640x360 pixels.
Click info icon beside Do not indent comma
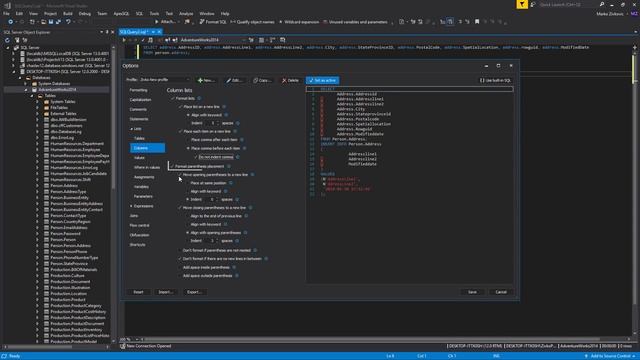coord(238,157)
